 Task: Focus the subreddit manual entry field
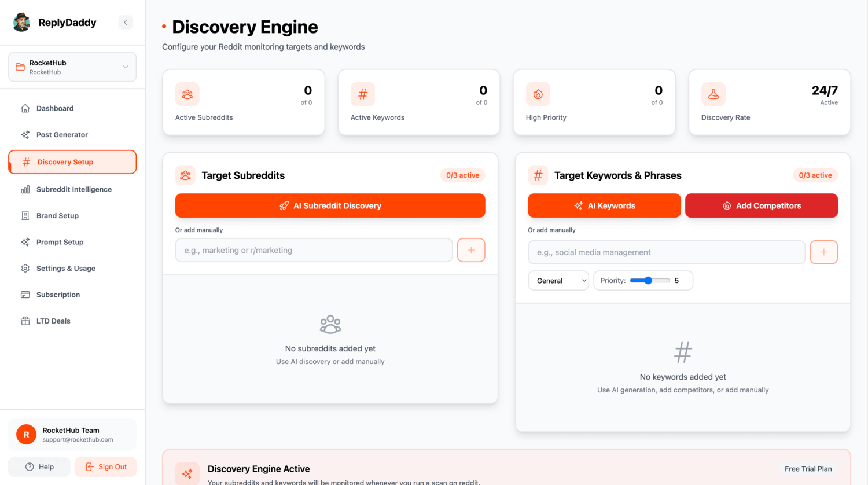click(314, 250)
